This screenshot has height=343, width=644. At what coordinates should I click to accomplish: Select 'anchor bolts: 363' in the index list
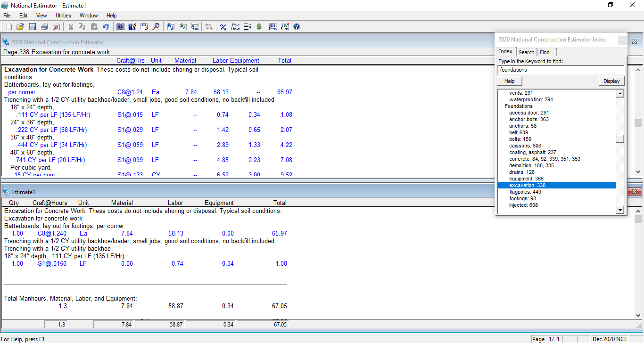[529, 119]
